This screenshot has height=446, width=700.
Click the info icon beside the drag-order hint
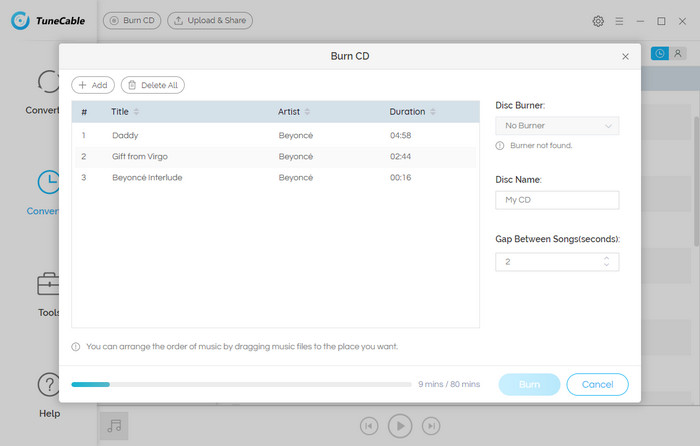pos(76,347)
